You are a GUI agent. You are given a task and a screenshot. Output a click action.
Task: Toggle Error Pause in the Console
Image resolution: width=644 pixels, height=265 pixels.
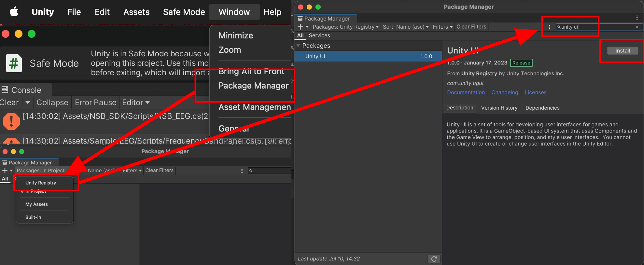click(x=95, y=102)
